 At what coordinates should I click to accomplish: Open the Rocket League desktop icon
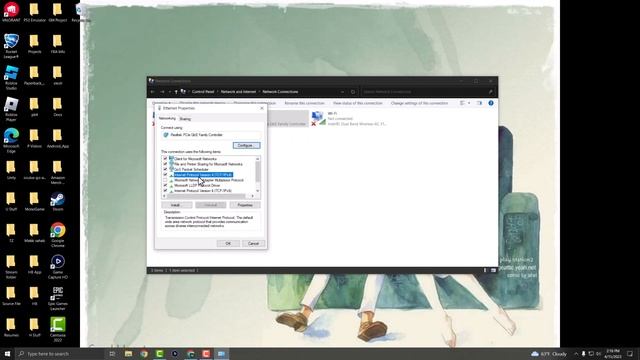click(11, 46)
